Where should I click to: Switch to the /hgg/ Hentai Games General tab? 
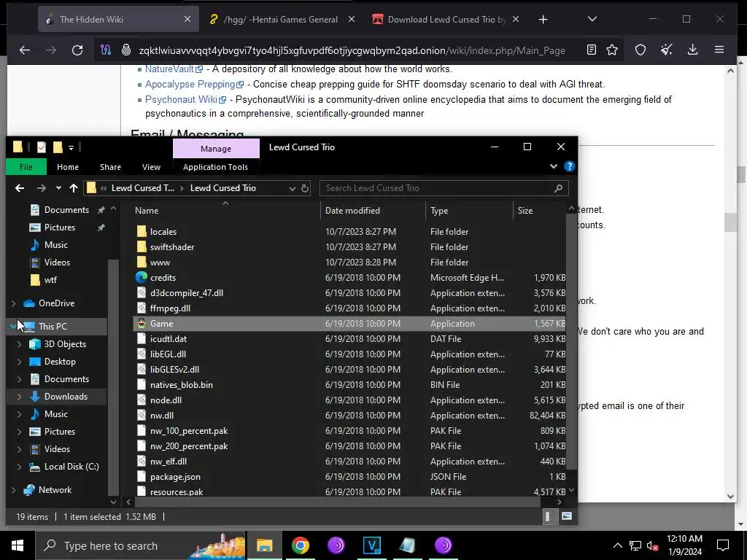point(281,20)
